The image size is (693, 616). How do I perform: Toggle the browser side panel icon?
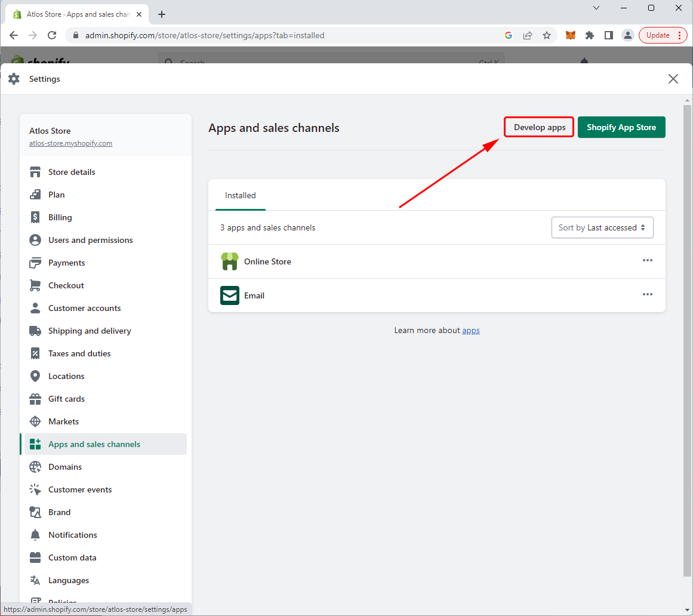pyautogui.click(x=609, y=35)
